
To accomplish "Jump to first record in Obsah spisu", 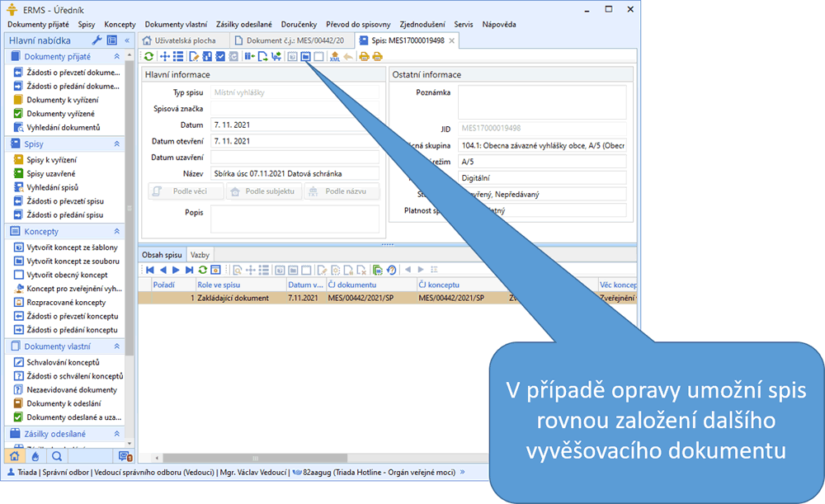I will click(149, 270).
